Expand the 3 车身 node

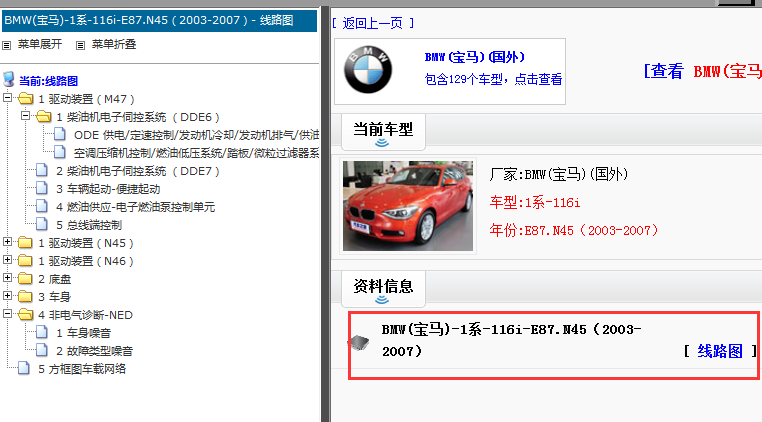[7, 296]
